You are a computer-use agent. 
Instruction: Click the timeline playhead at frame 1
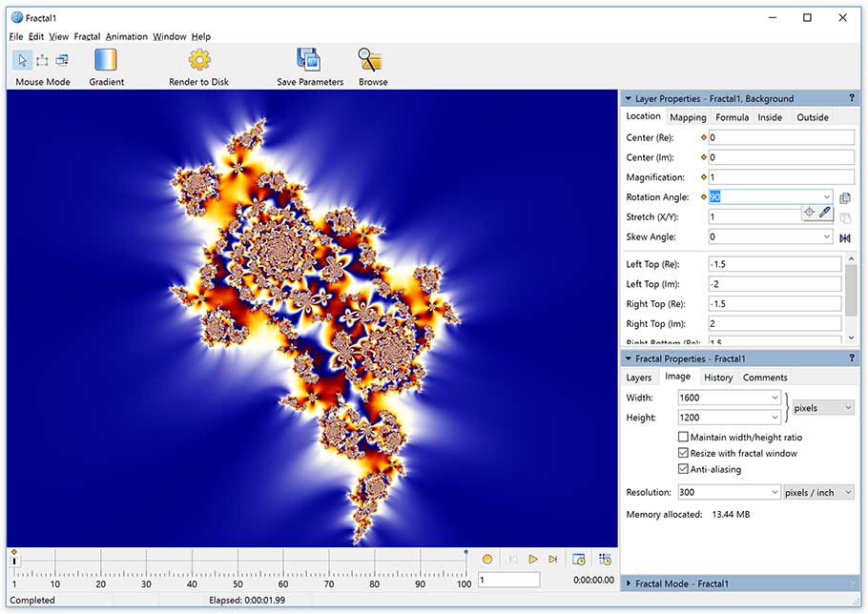click(x=14, y=561)
